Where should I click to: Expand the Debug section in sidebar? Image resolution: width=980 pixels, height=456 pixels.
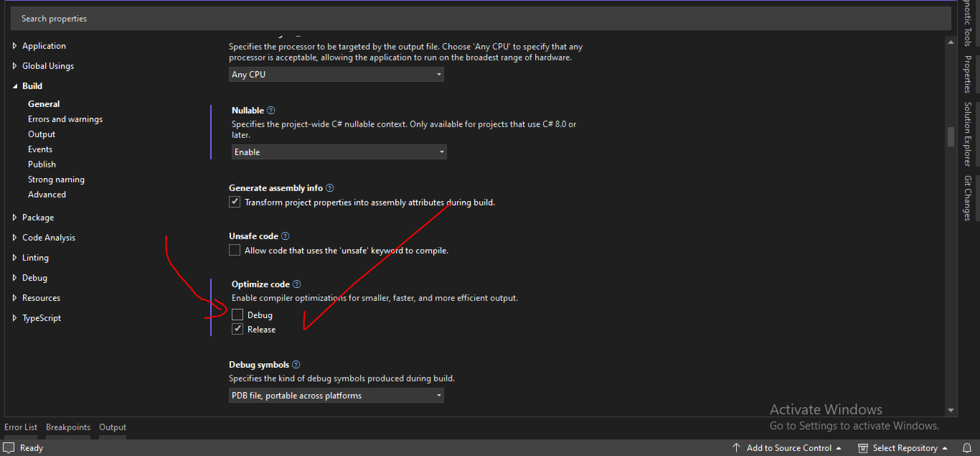[x=14, y=278]
